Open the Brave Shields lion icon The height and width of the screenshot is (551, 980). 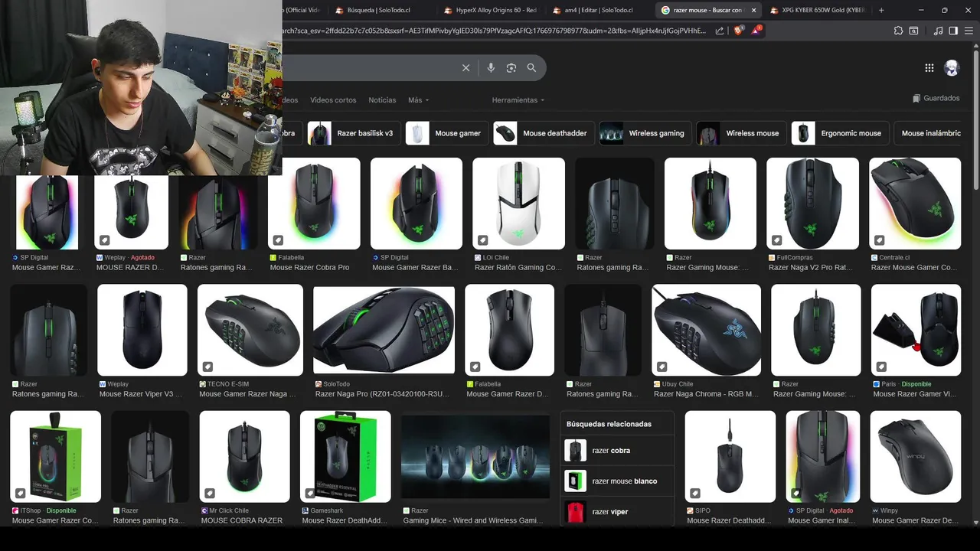(738, 31)
